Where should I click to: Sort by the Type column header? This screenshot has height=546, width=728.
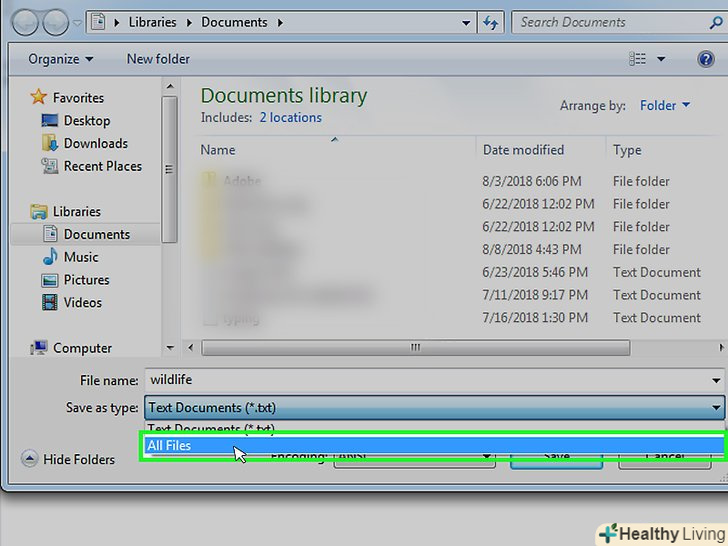click(627, 150)
